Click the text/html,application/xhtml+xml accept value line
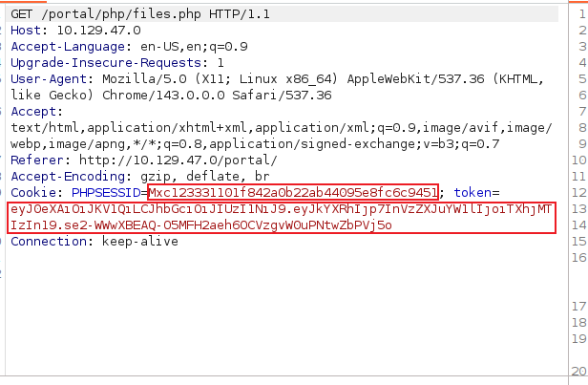Viewport: 588px width, 385px height. [x=282, y=128]
